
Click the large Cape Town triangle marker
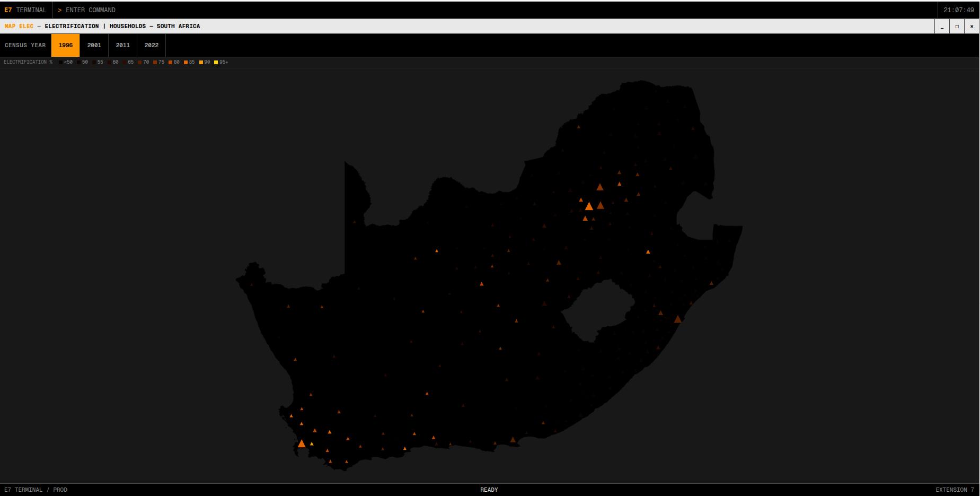pos(302,443)
